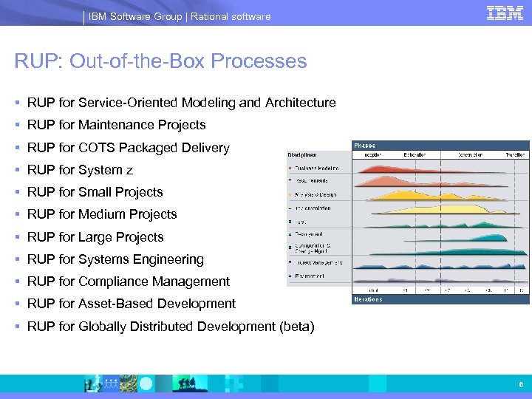Screen dimensions: 532x399
Task: Click the red Business Modeling effort hump
Action: tap(383, 169)
